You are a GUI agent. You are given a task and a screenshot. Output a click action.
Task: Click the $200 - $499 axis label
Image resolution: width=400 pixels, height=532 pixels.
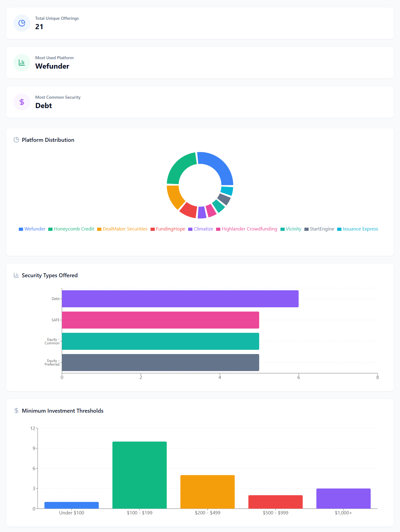pyautogui.click(x=208, y=513)
